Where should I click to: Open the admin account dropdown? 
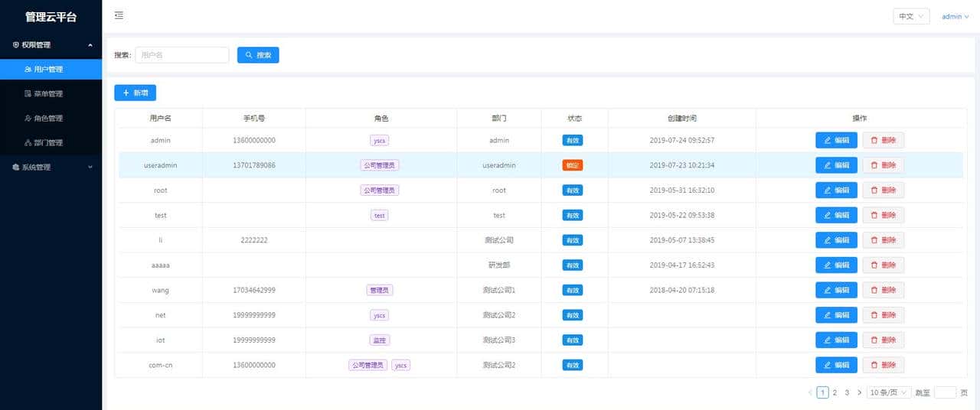click(955, 16)
